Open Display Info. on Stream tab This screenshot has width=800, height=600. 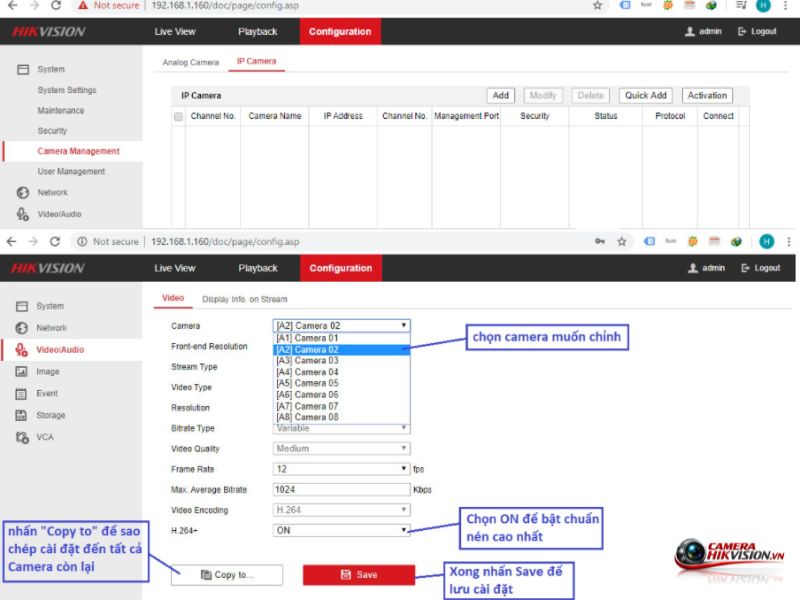(x=244, y=299)
